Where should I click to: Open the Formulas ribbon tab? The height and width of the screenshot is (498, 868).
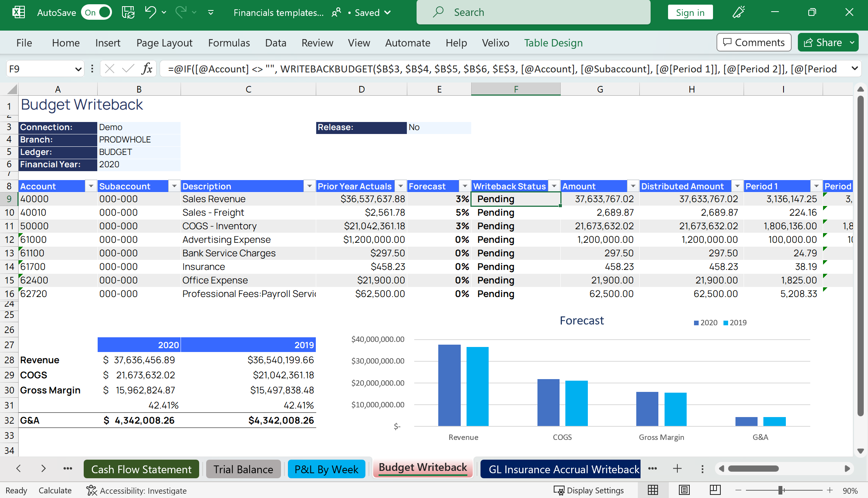pyautogui.click(x=229, y=43)
